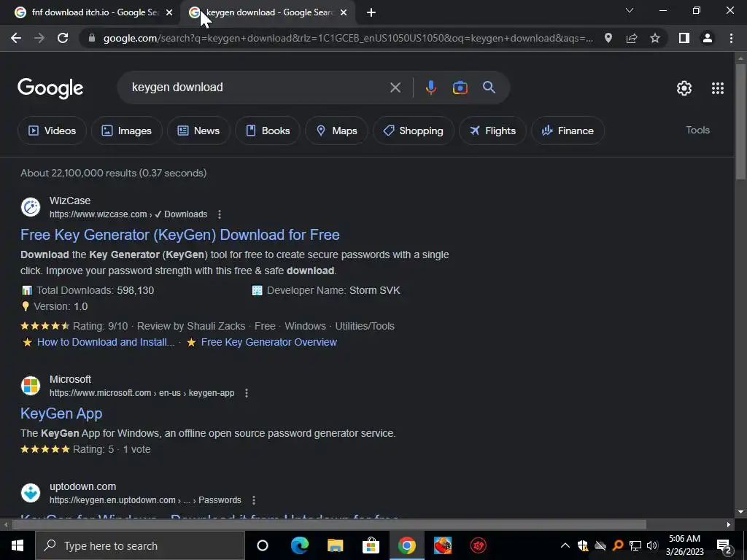Open the taskbar clock and date
The width and height of the screenshot is (747, 560).
point(684,545)
